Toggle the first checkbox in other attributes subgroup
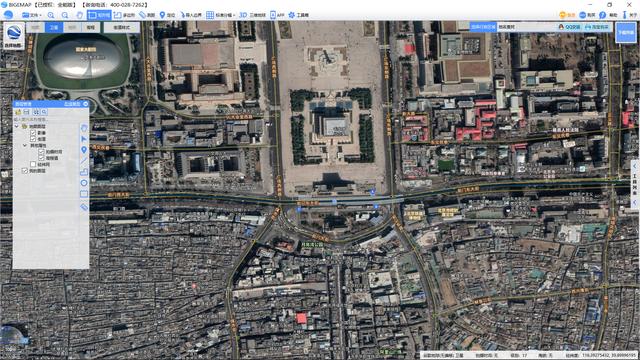 click(x=41, y=151)
